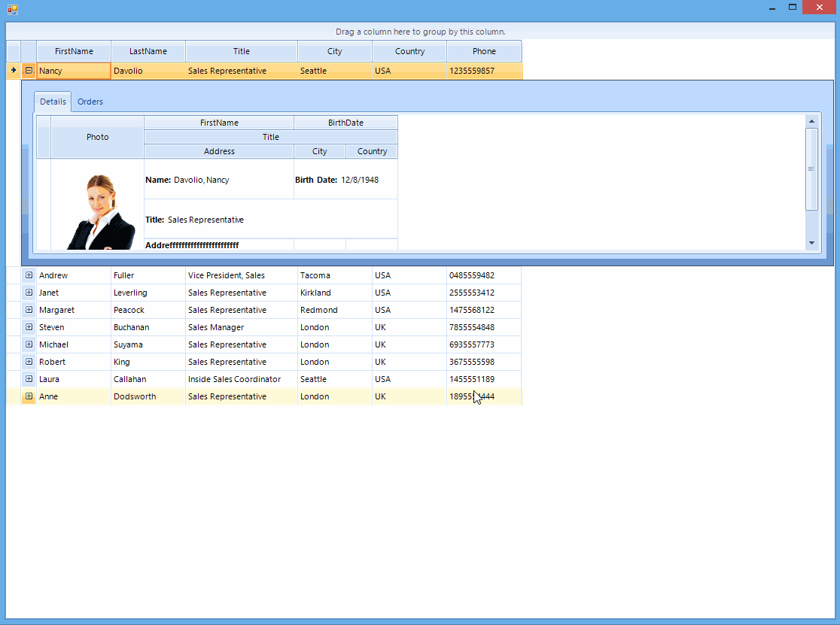This screenshot has width=840, height=625.
Task: Select the 'Peacock' last name cell
Action: point(148,310)
